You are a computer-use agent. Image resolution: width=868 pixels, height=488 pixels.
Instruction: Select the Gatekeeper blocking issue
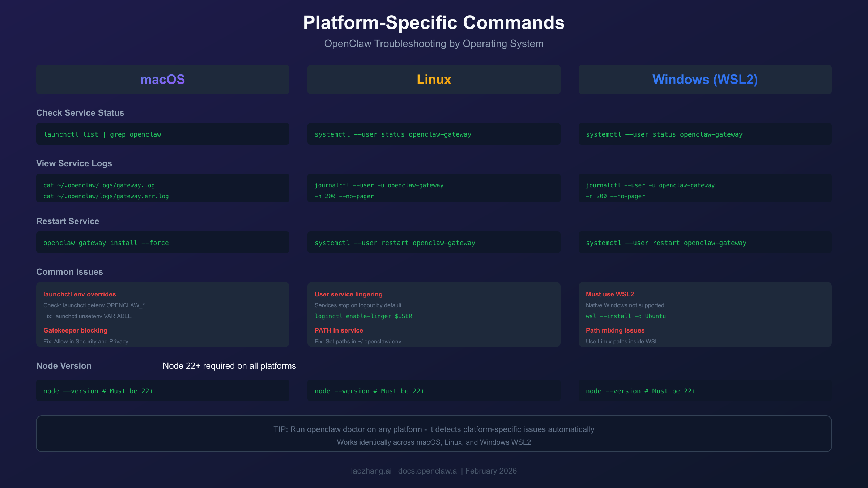pyautogui.click(x=75, y=330)
